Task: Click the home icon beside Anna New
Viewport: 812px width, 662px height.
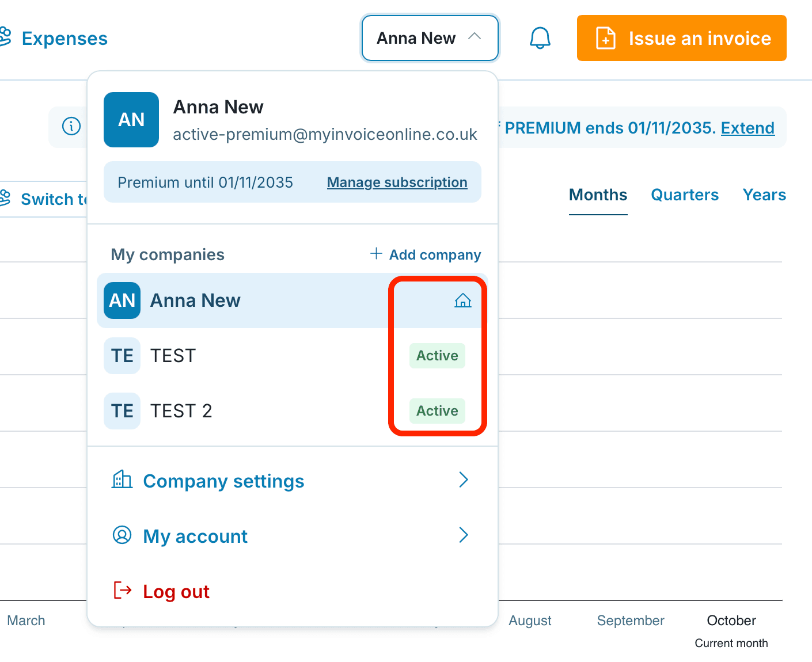Action: coord(462,300)
